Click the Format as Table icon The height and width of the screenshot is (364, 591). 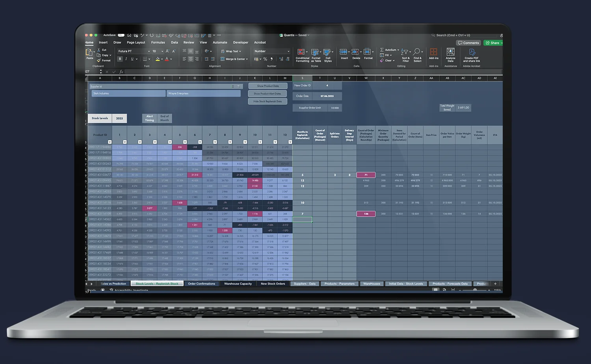point(315,52)
